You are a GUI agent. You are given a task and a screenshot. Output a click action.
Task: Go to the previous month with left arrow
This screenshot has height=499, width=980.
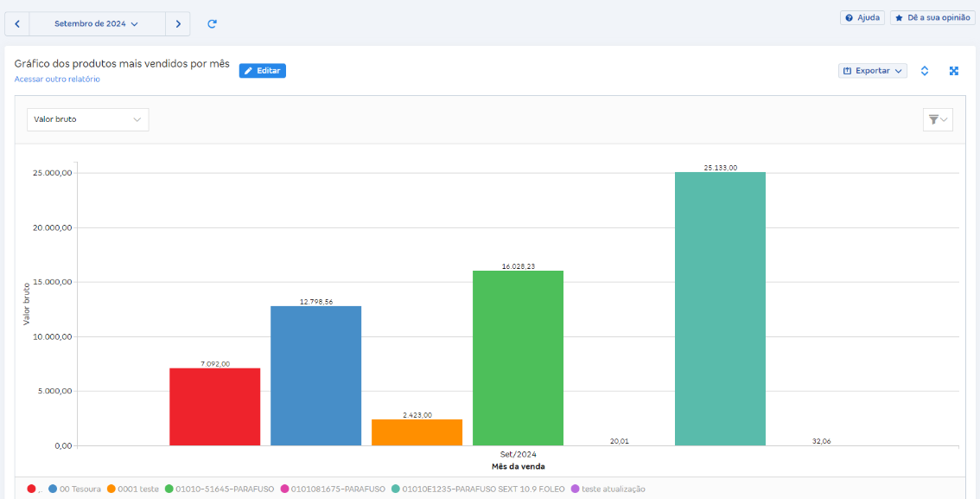[x=17, y=24]
